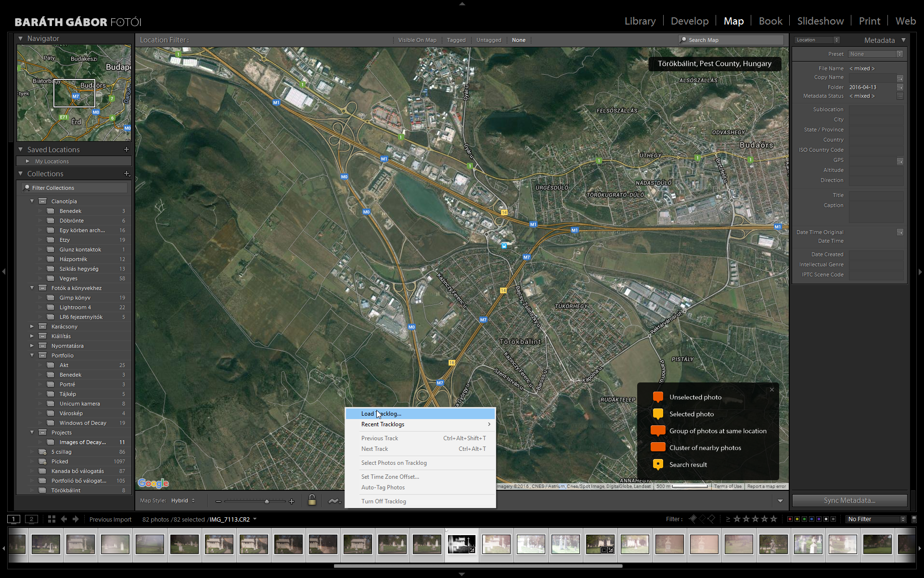Screen dimensions: 924x578
Task: Open the Print module
Action: 870,21
